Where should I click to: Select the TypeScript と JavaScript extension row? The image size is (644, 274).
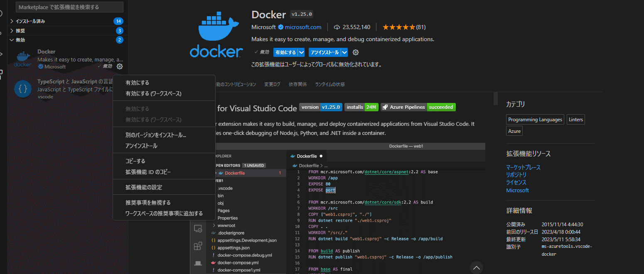point(69,88)
